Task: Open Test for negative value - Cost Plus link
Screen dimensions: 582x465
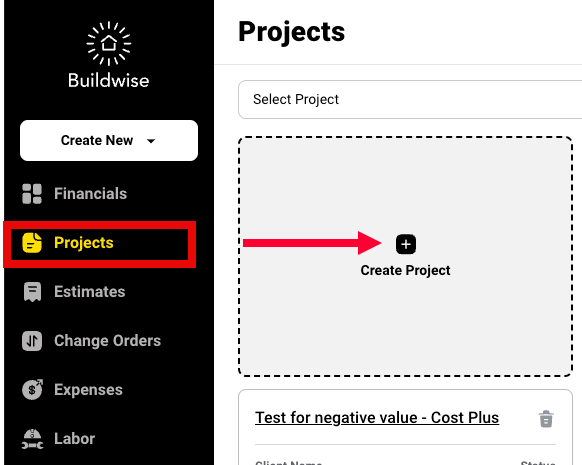Action: [x=377, y=418]
